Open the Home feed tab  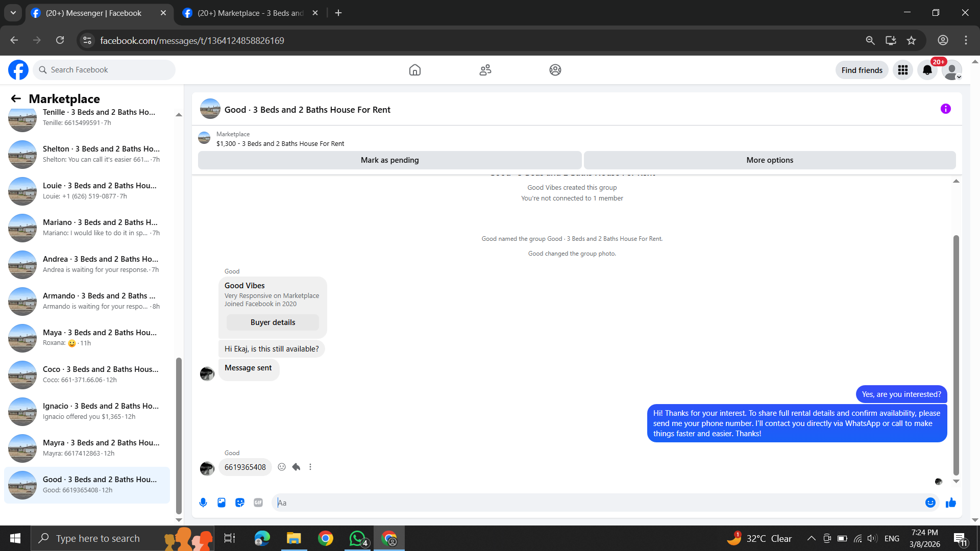click(x=415, y=70)
